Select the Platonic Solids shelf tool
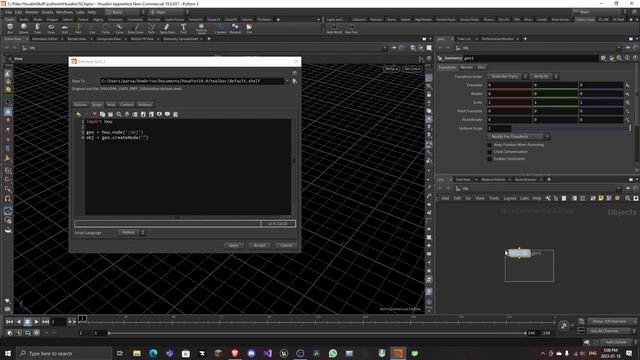Viewport: 640px width, 360px height. click(201, 28)
